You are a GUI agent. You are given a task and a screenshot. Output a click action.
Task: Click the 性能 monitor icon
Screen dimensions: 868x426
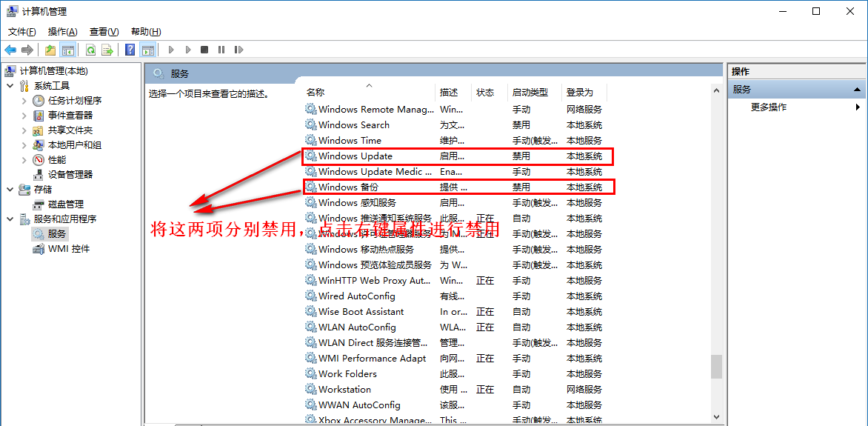(x=39, y=160)
